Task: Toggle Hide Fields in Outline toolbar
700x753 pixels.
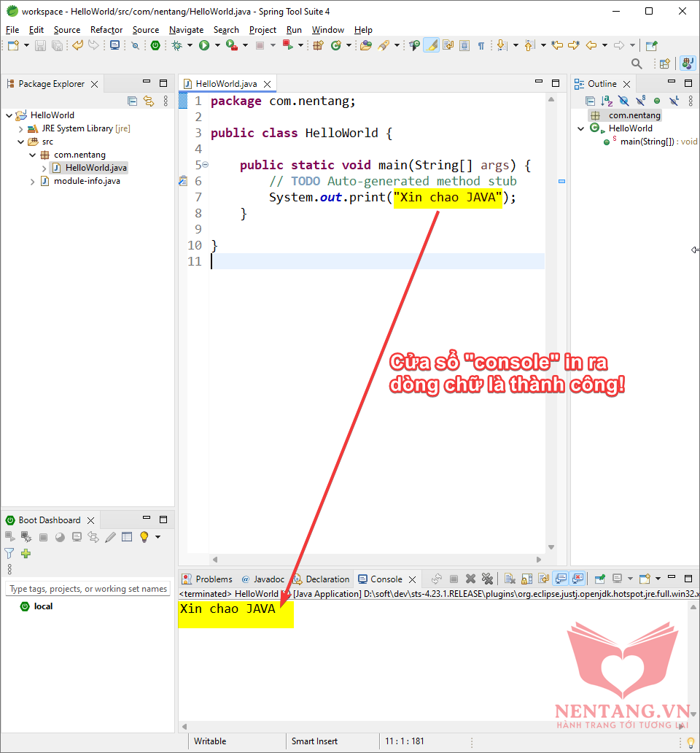Action: tap(623, 101)
